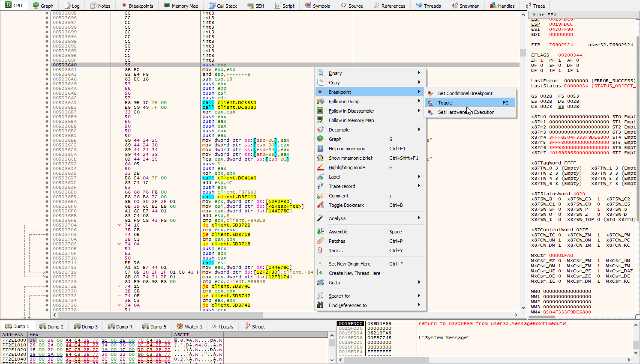
Task: Click the Highlighting mode icon
Action: (320, 167)
